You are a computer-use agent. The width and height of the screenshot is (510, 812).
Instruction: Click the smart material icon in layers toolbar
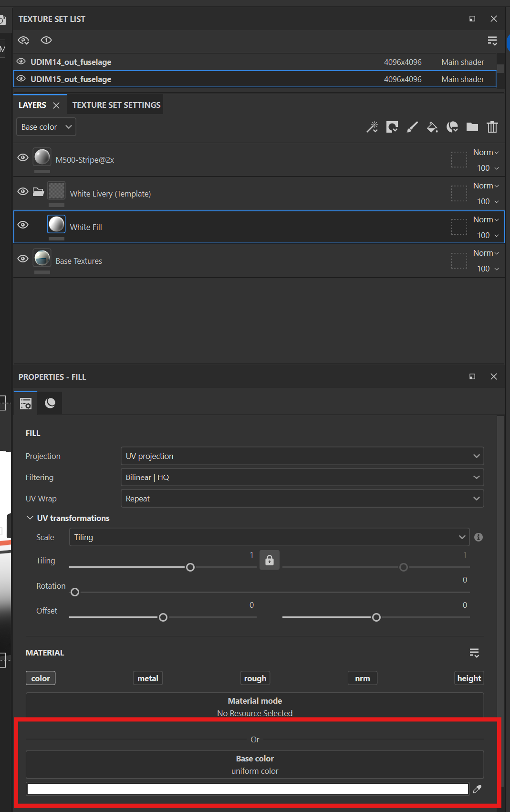click(452, 127)
